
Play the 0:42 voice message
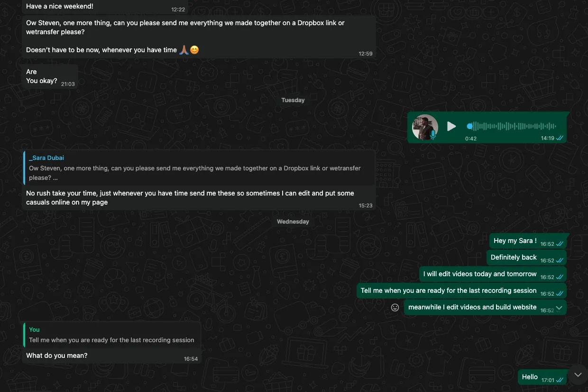coord(451,126)
